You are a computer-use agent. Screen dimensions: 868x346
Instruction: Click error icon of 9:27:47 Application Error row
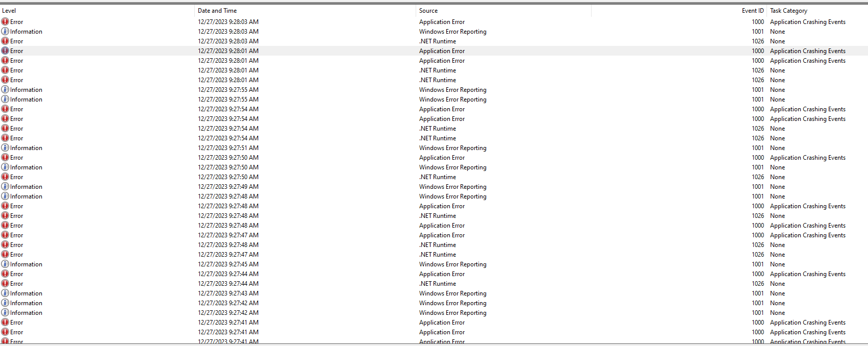point(5,235)
